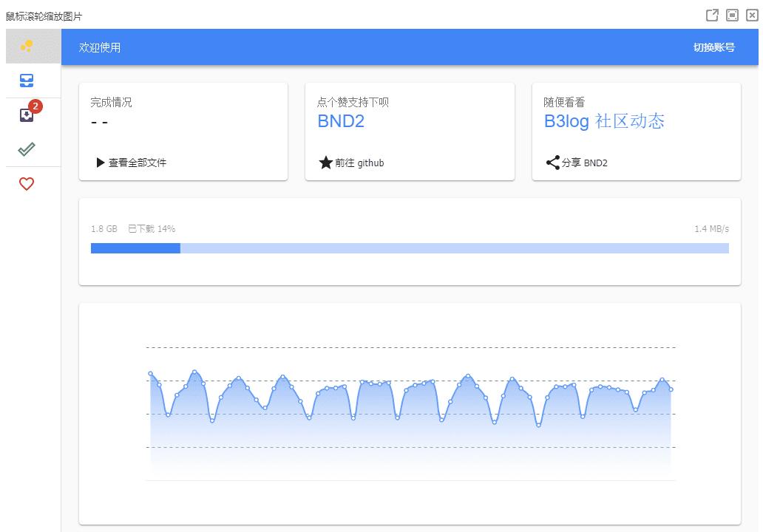This screenshot has height=532, width=763.
Task: Click the red heart icon in sidebar
Action: (x=27, y=184)
